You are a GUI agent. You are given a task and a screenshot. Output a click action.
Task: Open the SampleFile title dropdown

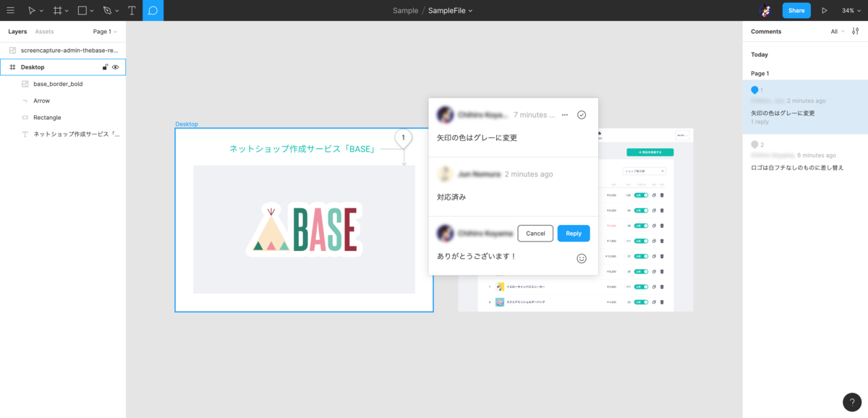[471, 11]
